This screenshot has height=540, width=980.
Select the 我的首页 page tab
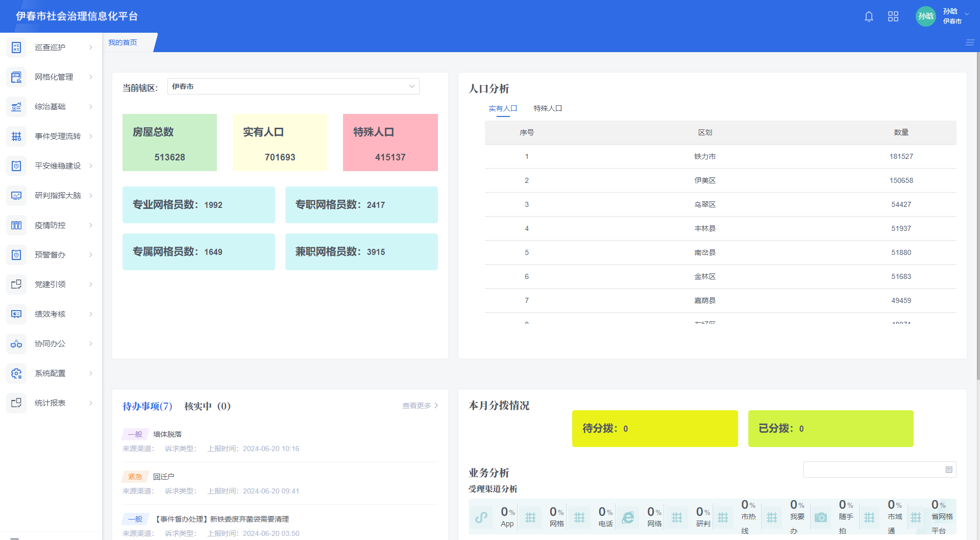click(123, 42)
